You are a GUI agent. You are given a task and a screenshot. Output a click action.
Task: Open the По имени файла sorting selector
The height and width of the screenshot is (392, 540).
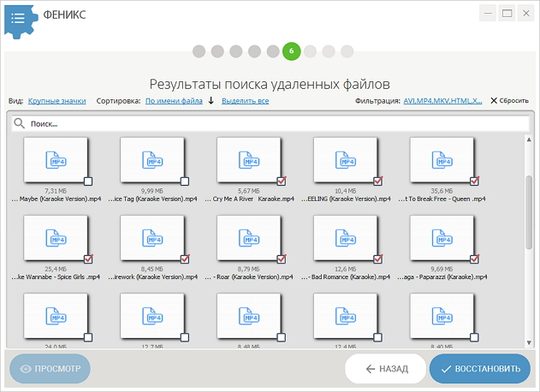pyautogui.click(x=174, y=101)
